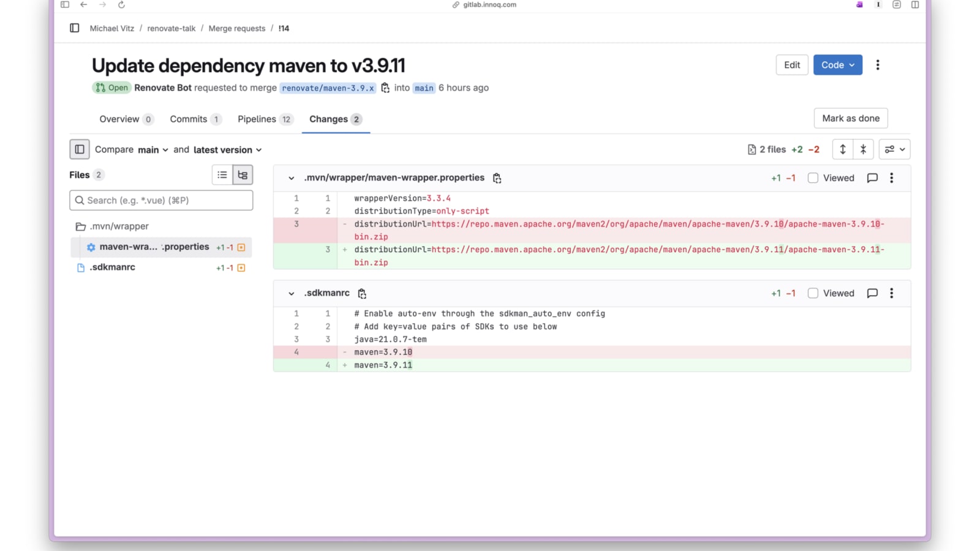
Task: Select .sdkmanrc in the file tree
Action: pyautogui.click(x=161, y=268)
